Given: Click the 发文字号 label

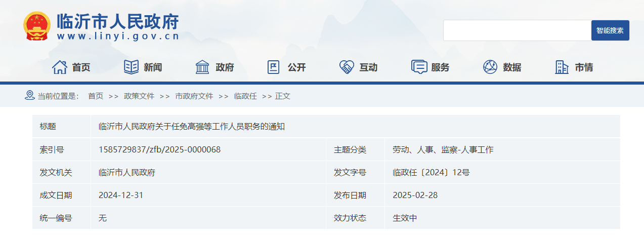Looking at the screenshot, I should tap(350, 172).
